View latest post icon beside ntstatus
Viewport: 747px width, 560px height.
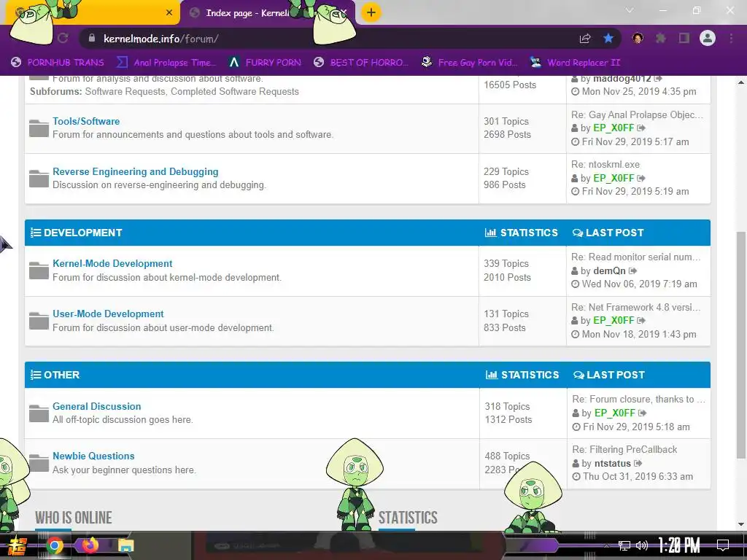coord(638,463)
